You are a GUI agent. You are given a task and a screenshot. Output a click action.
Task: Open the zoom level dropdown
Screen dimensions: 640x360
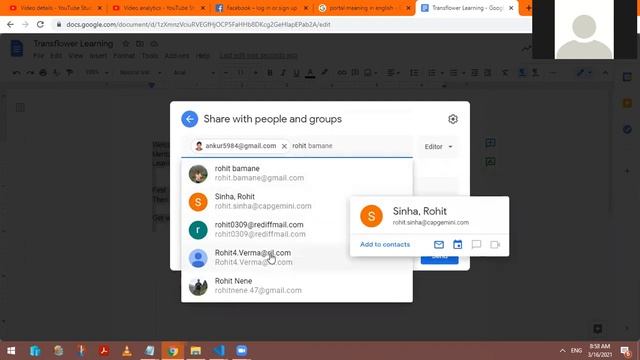point(97,73)
